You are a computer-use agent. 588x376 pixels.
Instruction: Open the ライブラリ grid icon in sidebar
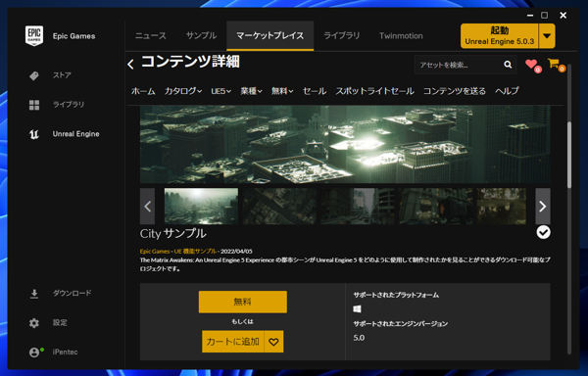click(34, 105)
